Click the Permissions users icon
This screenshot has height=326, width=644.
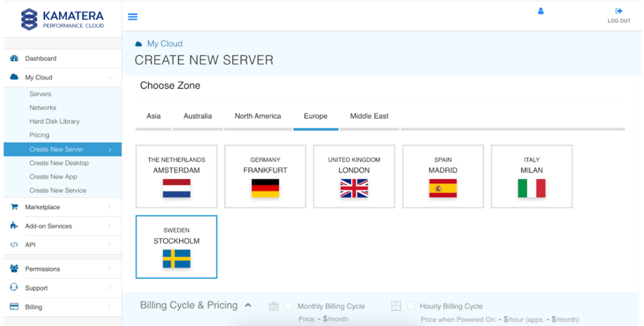(14, 269)
